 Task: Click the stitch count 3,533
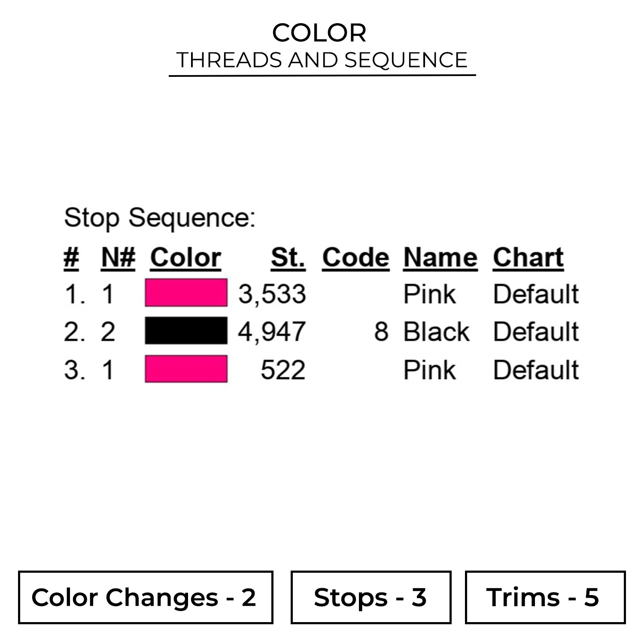pos(272,295)
